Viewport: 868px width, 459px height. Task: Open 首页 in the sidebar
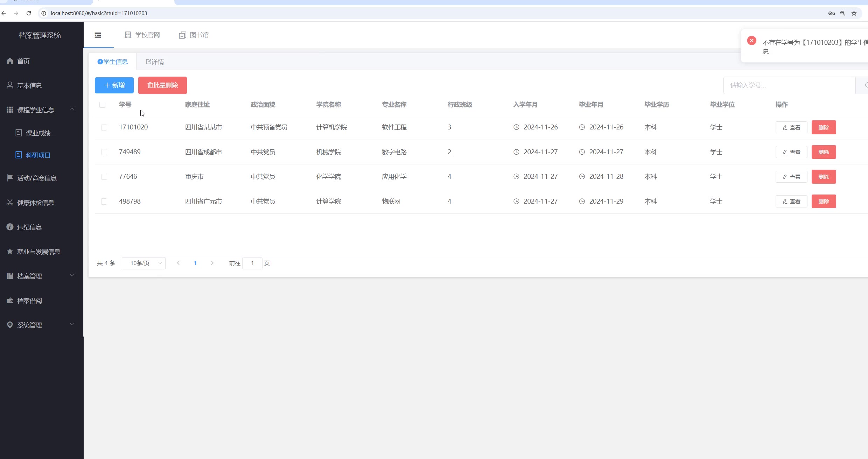[x=23, y=61]
